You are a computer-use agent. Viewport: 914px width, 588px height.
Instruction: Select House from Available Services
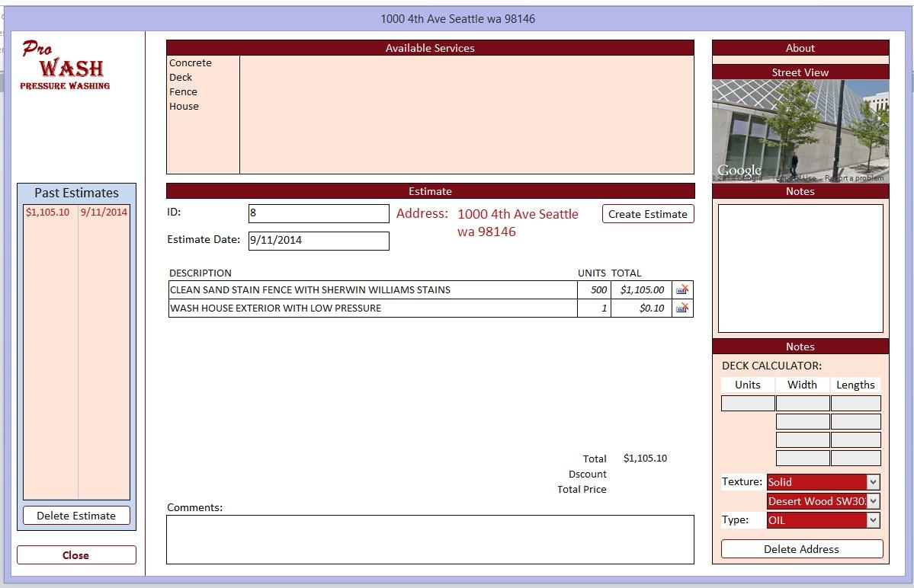point(183,106)
